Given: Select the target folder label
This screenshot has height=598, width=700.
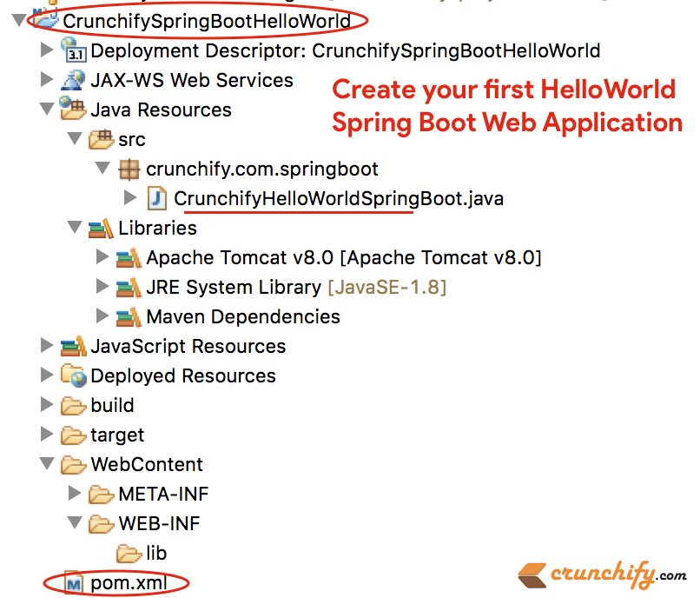Looking at the screenshot, I should pyautogui.click(x=117, y=435).
